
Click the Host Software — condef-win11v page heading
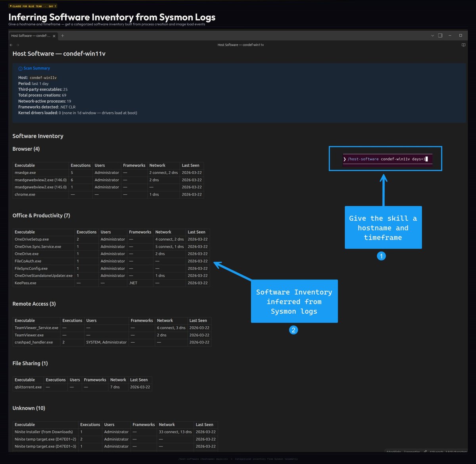click(x=59, y=54)
